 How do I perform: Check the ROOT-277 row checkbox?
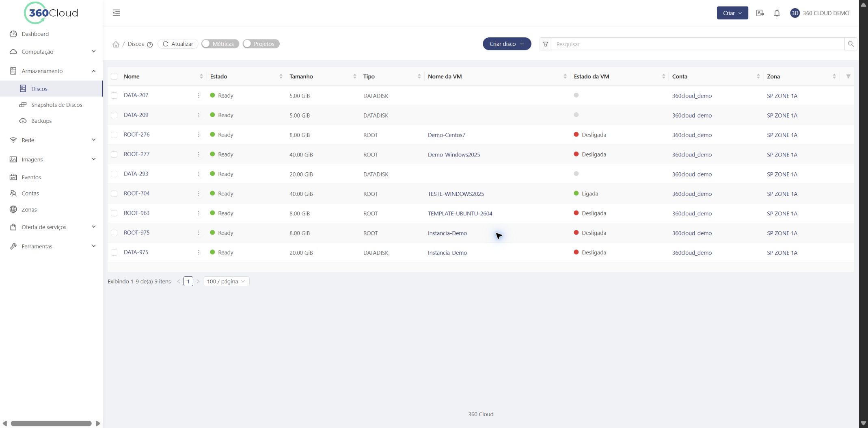click(x=114, y=154)
